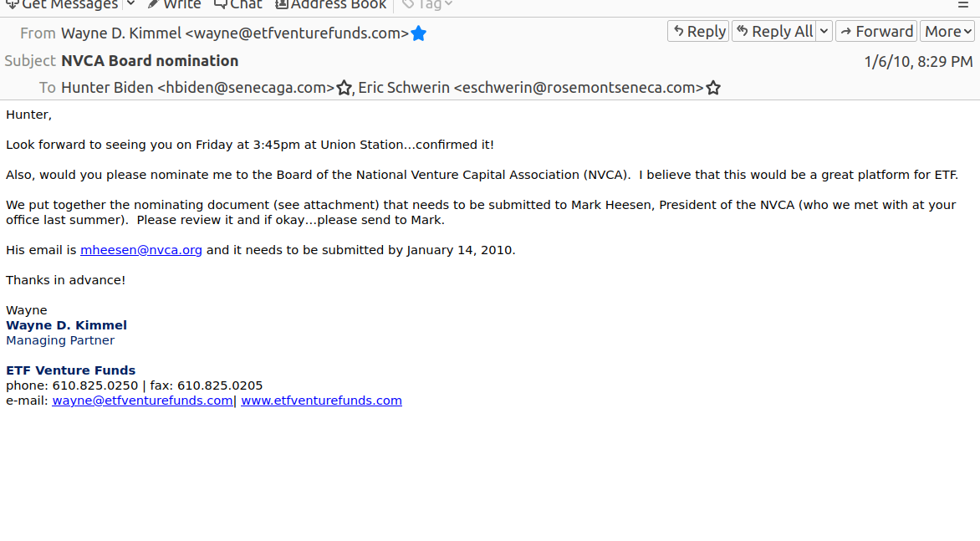Open the More actions menu
The width and height of the screenshot is (980, 541).
tap(947, 31)
